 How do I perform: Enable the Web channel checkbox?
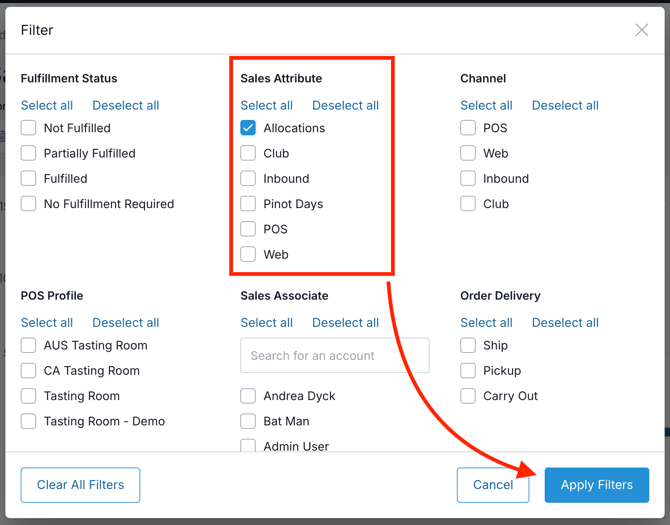click(x=468, y=153)
